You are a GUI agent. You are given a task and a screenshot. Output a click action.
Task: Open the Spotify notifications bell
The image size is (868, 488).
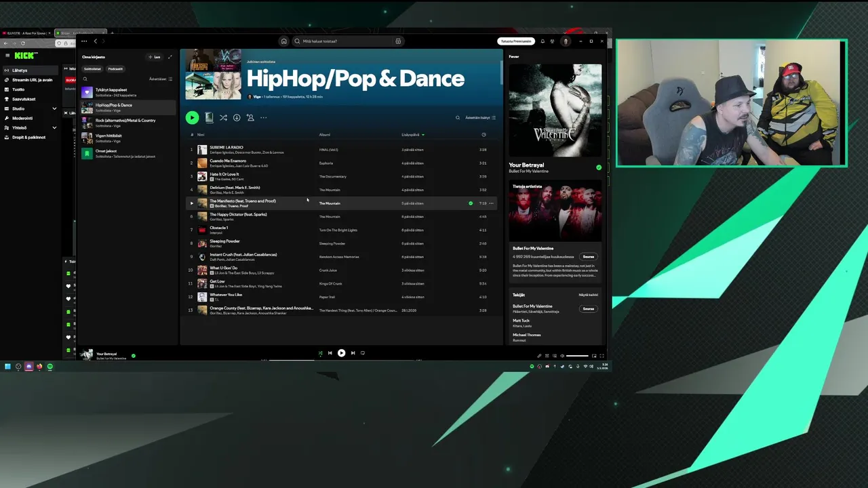pyautogui.click(x=542, y=41)
